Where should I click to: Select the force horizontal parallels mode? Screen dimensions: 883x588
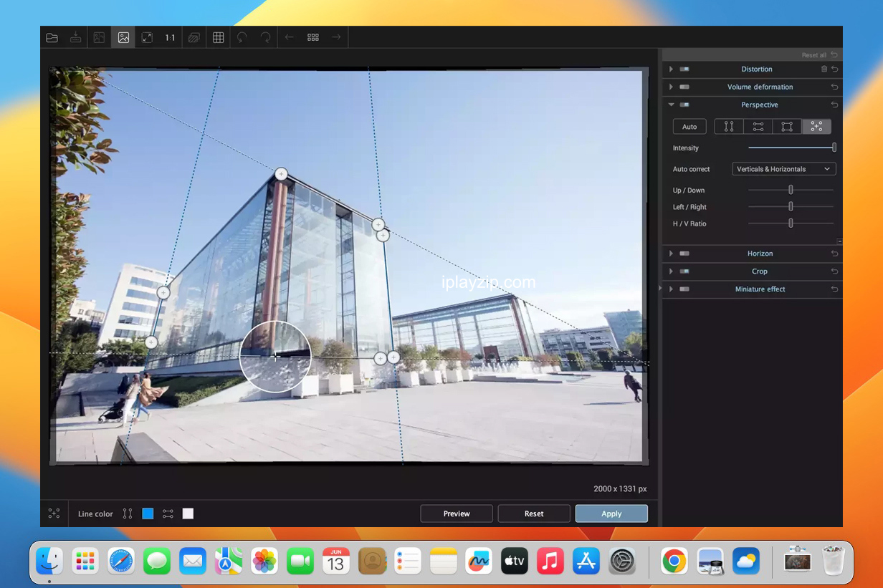coord(758,127)
